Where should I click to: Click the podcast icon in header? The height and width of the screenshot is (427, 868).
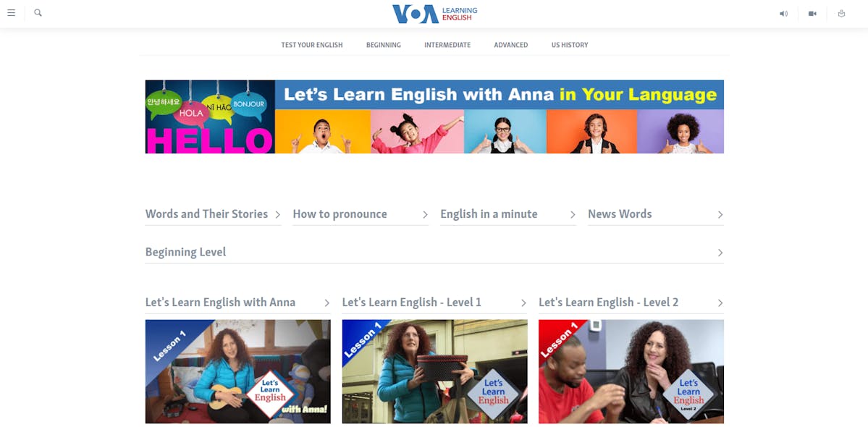click(841, 14)
